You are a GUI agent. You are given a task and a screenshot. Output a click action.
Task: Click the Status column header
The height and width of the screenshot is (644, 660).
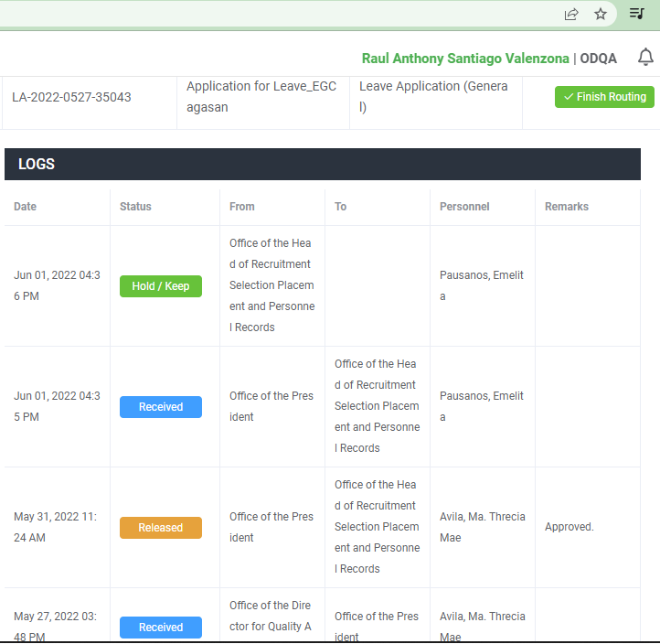pyautogui.click(x=135, y=207)
